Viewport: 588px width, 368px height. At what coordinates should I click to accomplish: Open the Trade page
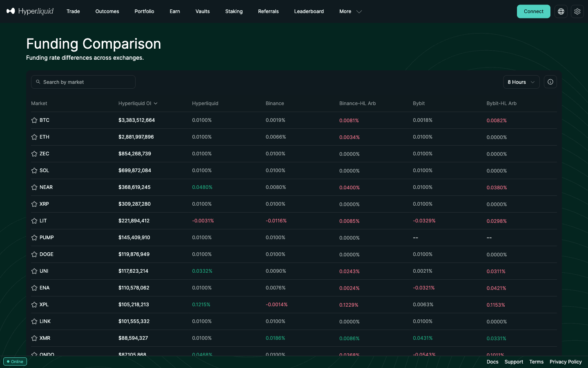tap(73, 11)
